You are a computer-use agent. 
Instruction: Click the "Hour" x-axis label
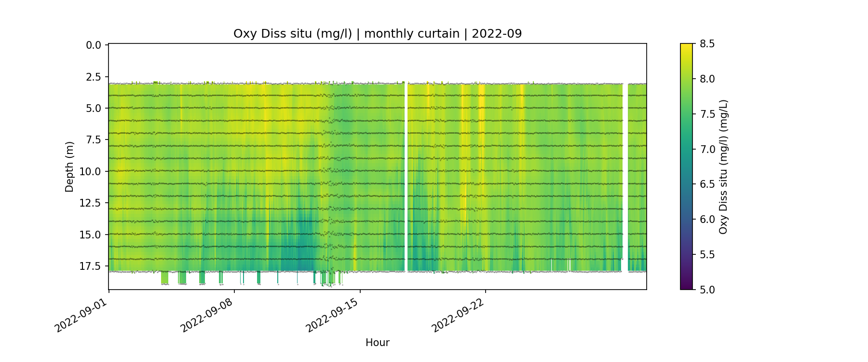tap(377, 343)
